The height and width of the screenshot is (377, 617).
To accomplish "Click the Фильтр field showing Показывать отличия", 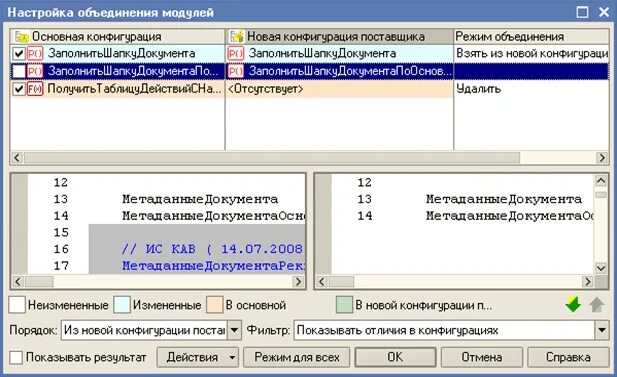I will (445, 330).
